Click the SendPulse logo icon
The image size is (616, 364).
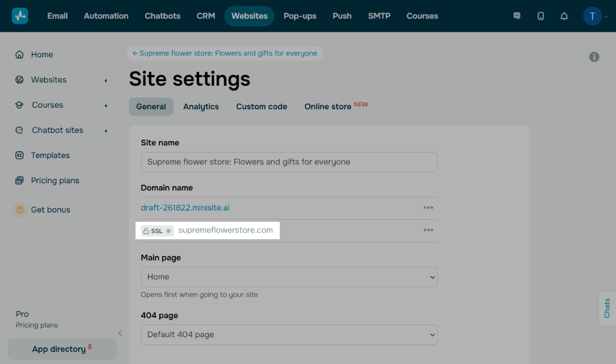pos(20,16)
